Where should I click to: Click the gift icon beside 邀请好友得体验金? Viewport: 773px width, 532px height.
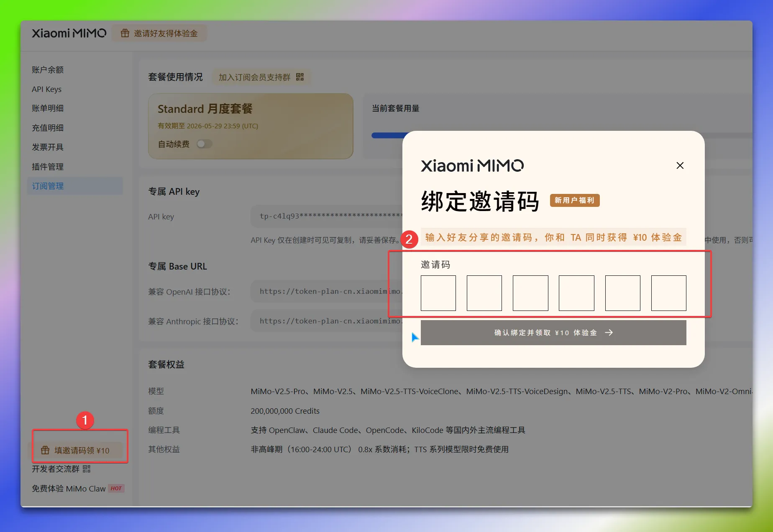click(125, 33)
